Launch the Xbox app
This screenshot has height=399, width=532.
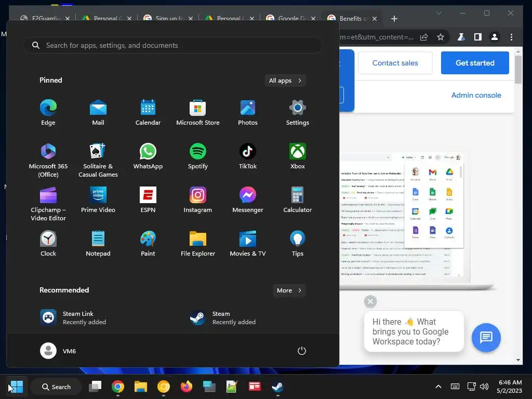pos(298,156)
